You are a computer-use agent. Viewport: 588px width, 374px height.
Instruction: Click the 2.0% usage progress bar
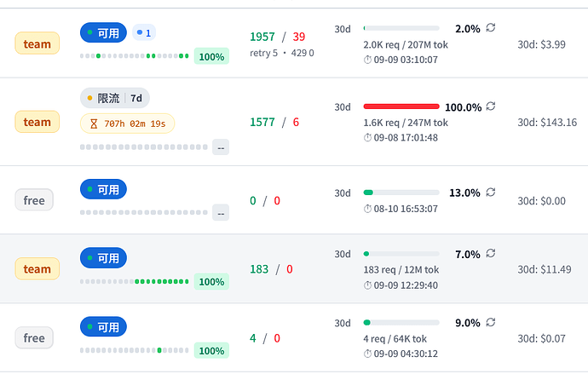coord(401,28)
